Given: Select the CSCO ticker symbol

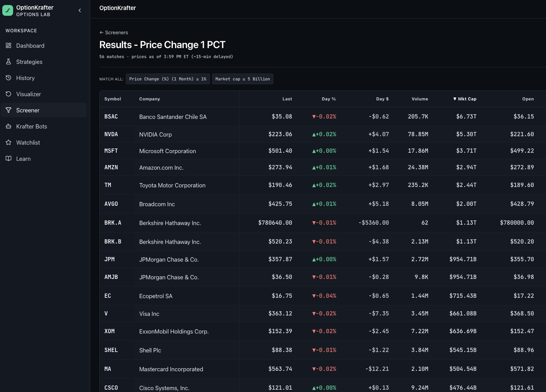Looking at the screenshot, I should point(111,388).
